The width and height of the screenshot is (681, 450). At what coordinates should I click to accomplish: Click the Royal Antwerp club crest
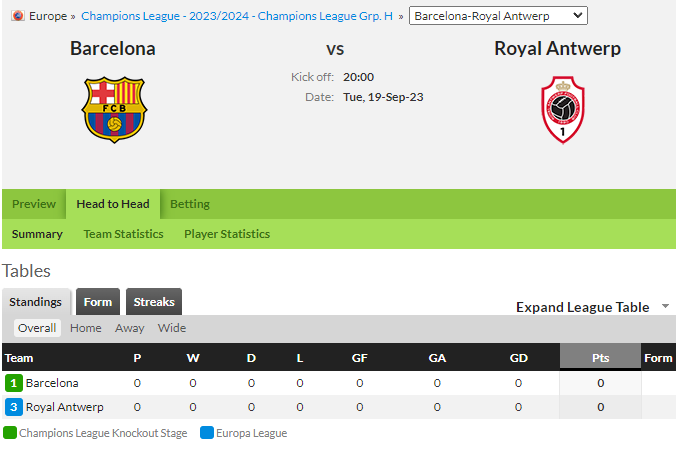tap(562, 110)
